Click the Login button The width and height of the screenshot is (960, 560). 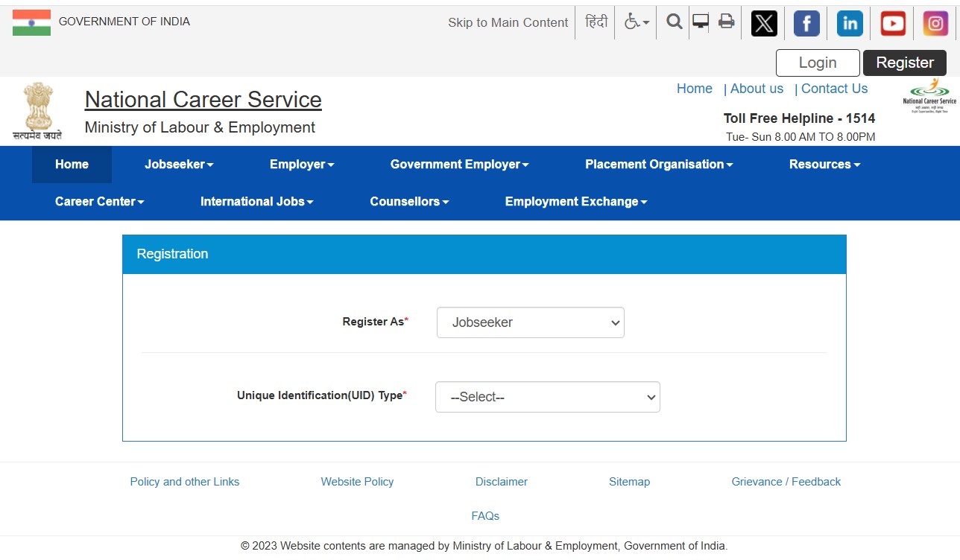pyautogui.click(x=818, y=63)
